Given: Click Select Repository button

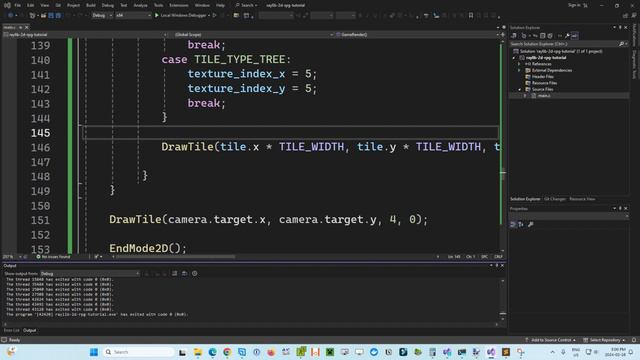Looking at the screenshot, I should tap(604, 340).
